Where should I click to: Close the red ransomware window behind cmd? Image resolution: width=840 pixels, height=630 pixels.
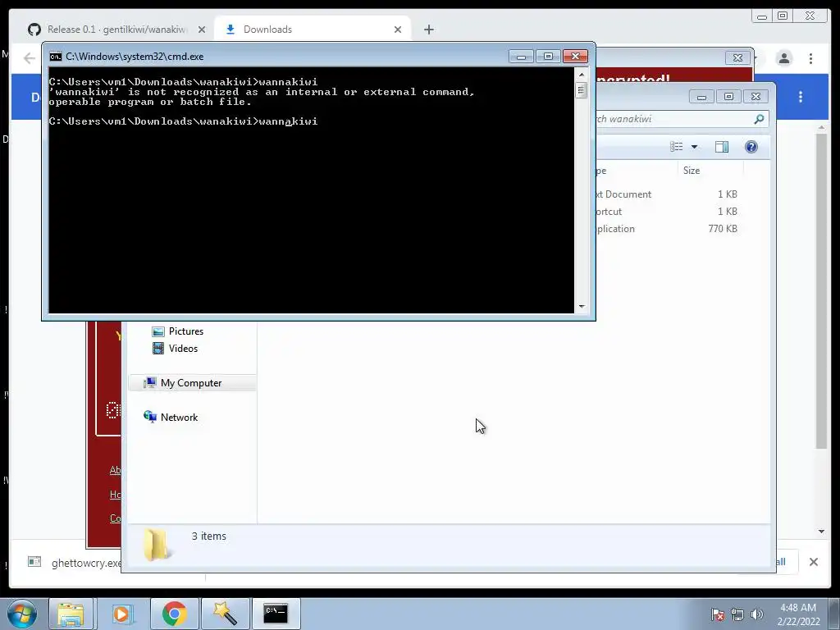pyautogui.click(x=737, y=58)
